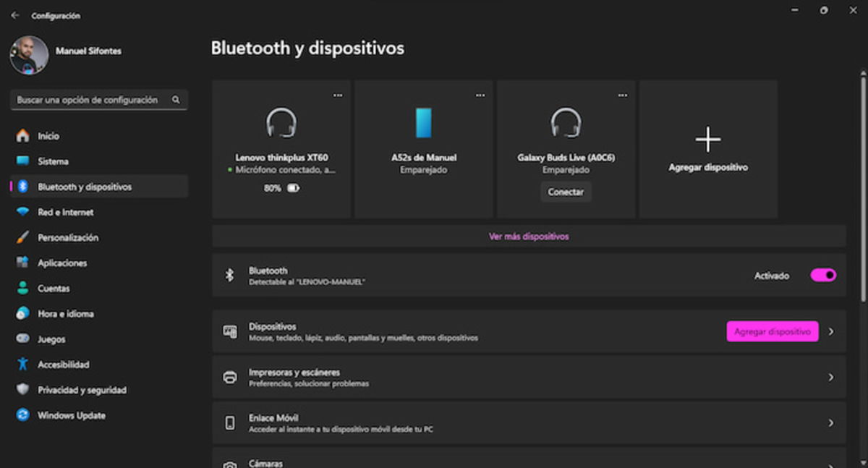Open the Windows Update icon

pyautogui.click(x=22, y=414)
